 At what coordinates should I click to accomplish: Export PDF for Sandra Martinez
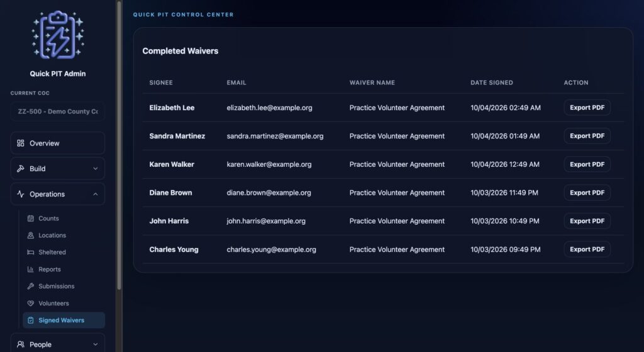pos(587,136)
